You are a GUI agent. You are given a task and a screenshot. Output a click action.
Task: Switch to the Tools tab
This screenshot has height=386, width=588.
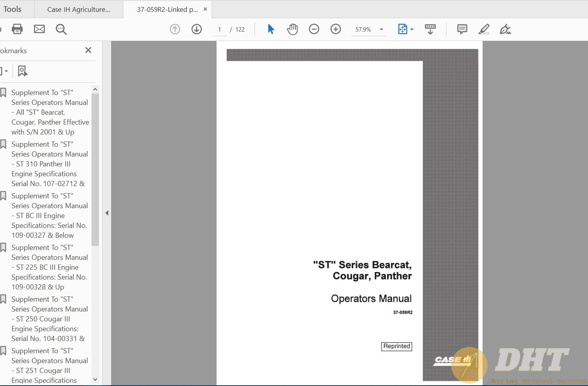coord(12,9)
